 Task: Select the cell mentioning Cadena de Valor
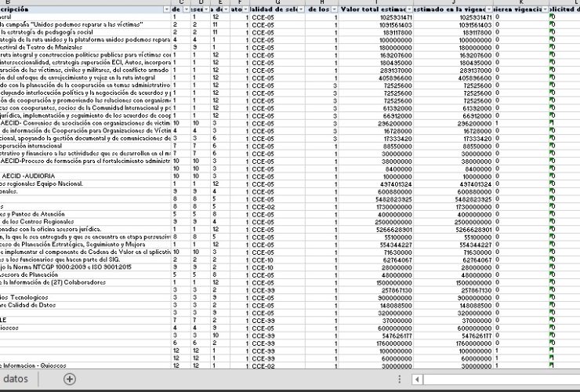tap(85, 252)
